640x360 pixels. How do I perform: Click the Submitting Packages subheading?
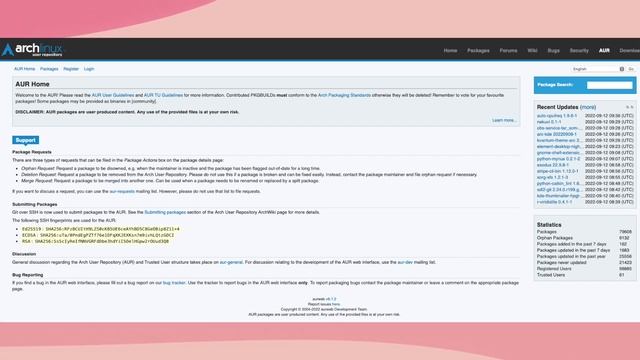35,204
